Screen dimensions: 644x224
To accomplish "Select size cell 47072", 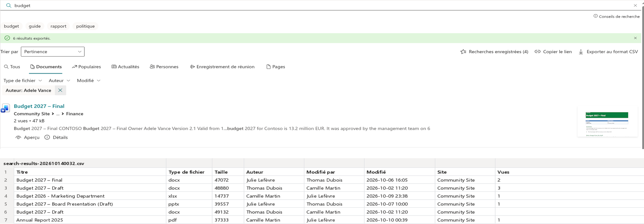I will (x=228, y=180).
